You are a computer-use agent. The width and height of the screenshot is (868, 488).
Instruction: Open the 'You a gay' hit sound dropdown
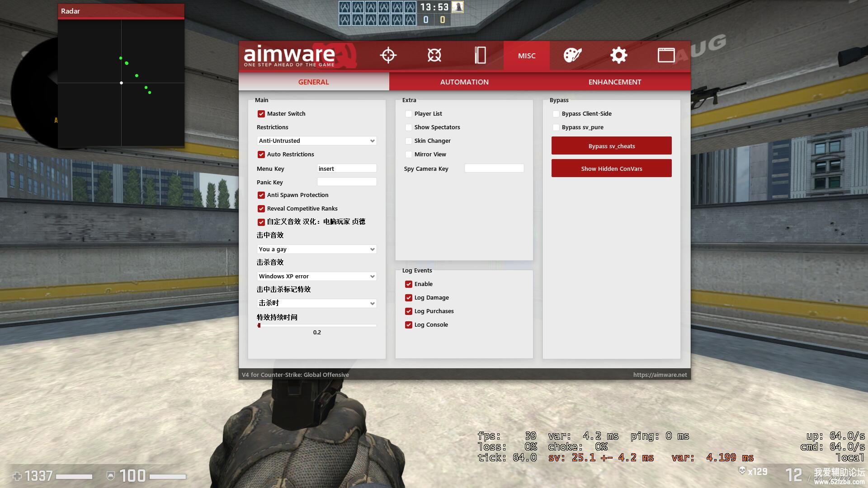tap(316, 249)
